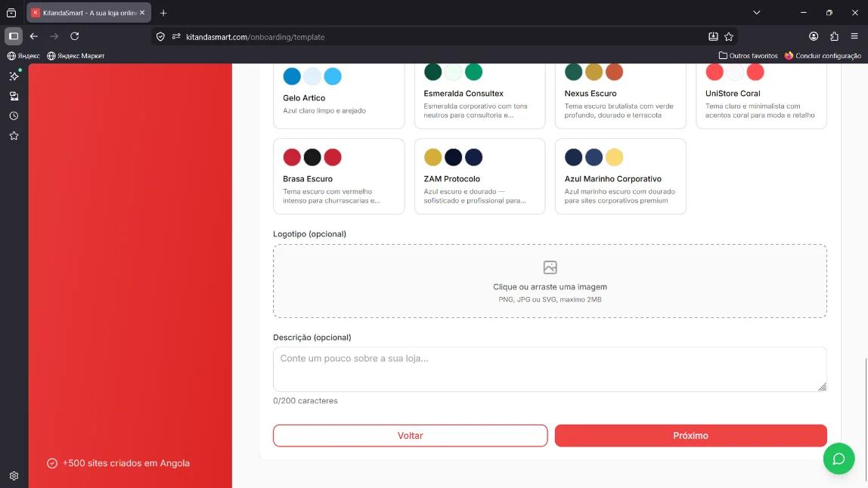Open the Outros favoritos folder
This screenshot has width=868, height=488.
[x=748, y=56]
